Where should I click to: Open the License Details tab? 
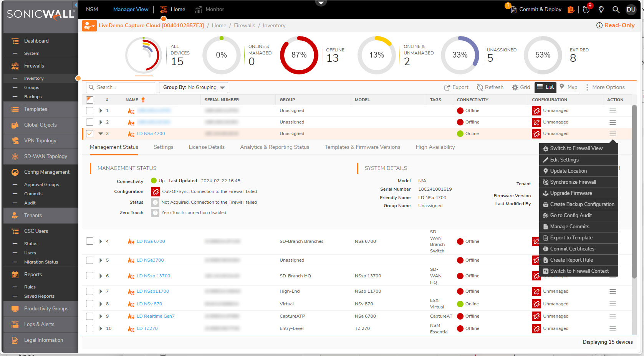click(x=207, y=147)
